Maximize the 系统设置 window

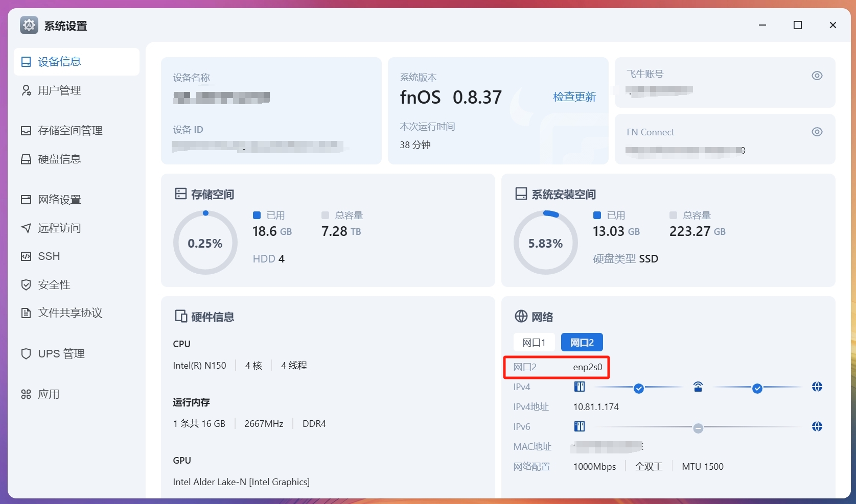(798, 25)
